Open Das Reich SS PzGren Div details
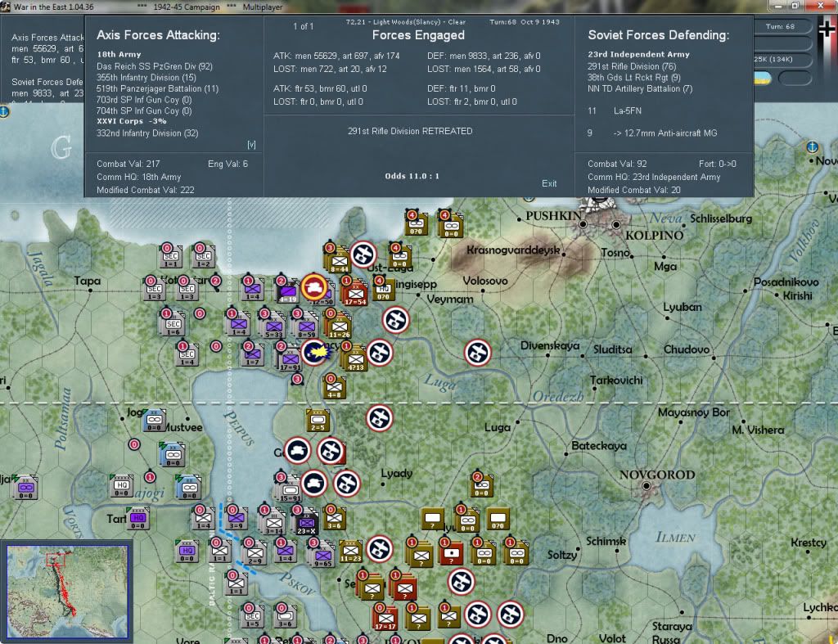 point(155,66)
